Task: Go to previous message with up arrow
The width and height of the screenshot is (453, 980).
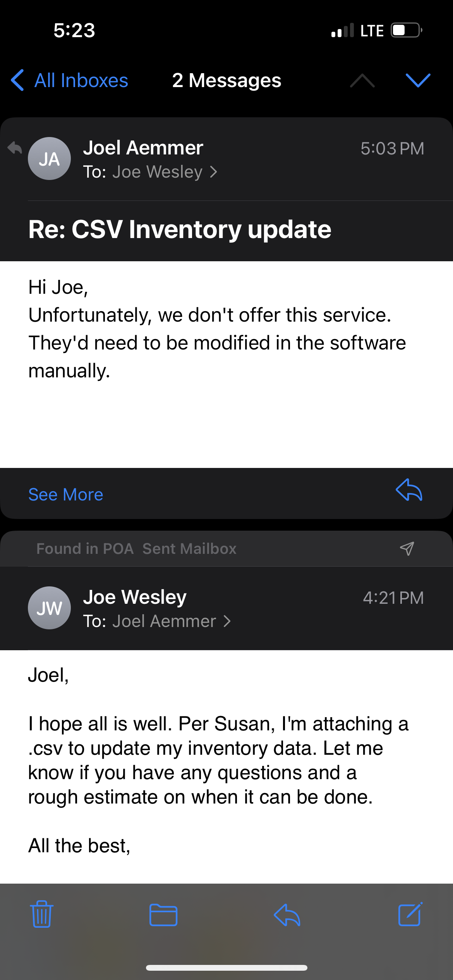Action: 362,81
